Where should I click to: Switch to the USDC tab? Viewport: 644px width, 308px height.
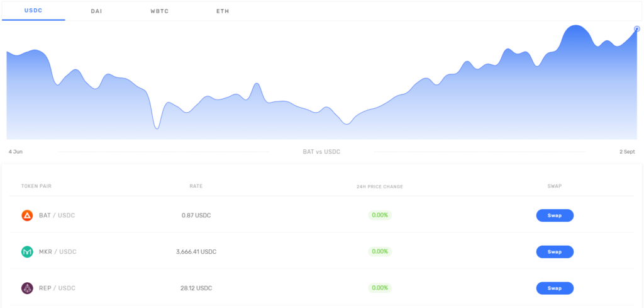point(33,11)
